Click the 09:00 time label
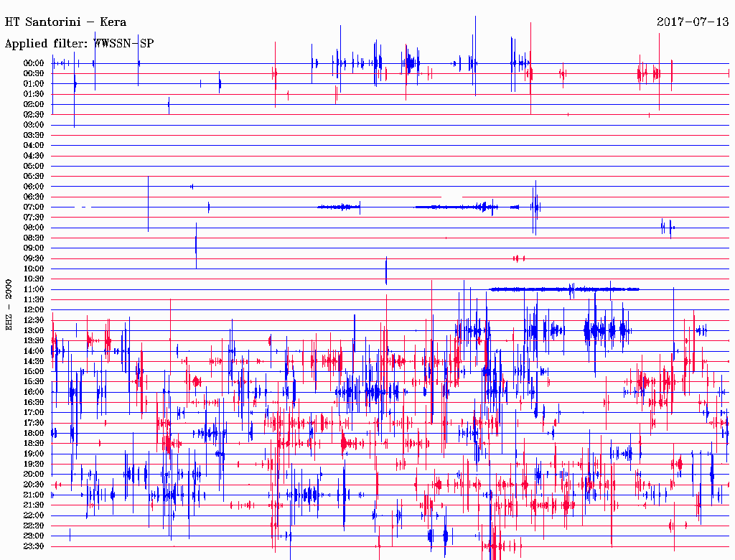 pyautogui.click(x=33, y=248)
